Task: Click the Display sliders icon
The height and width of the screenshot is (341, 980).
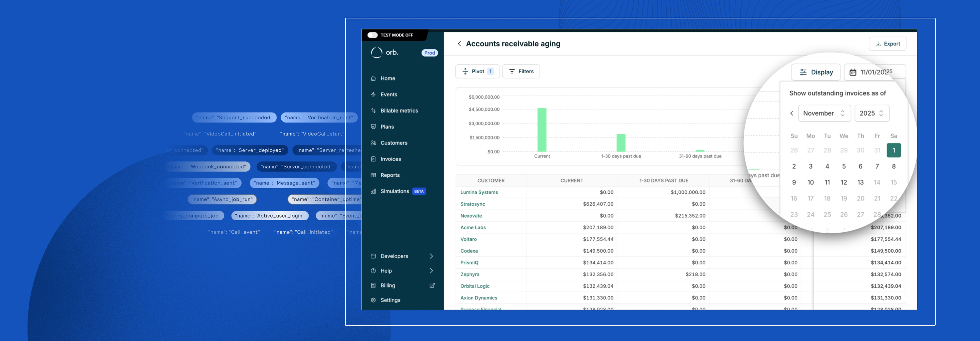Action: pyautogui.click(x=803, y=72)
